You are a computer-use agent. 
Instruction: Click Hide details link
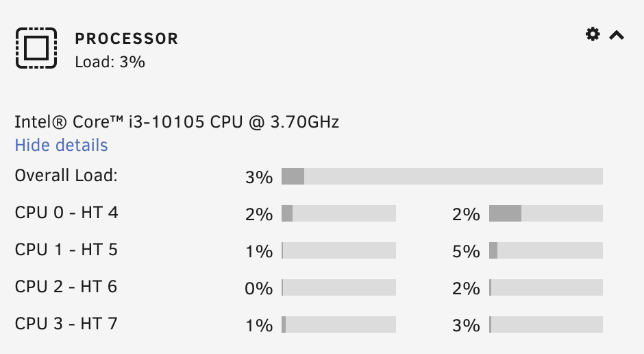(x=61, y=145)
